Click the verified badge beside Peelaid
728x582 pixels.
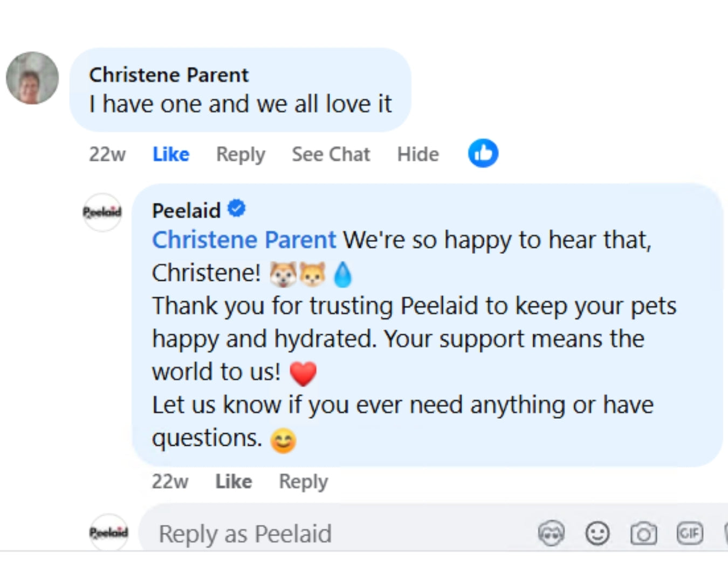point(236,209)
